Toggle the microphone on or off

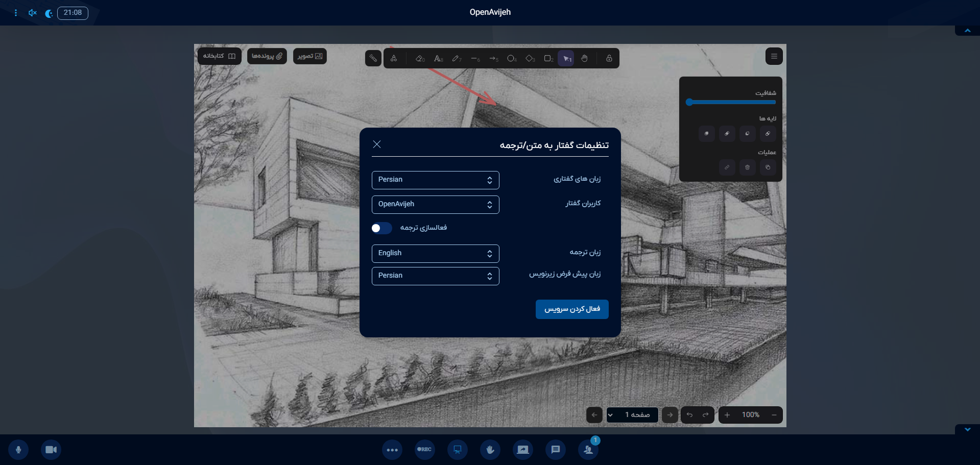(18, 450)
